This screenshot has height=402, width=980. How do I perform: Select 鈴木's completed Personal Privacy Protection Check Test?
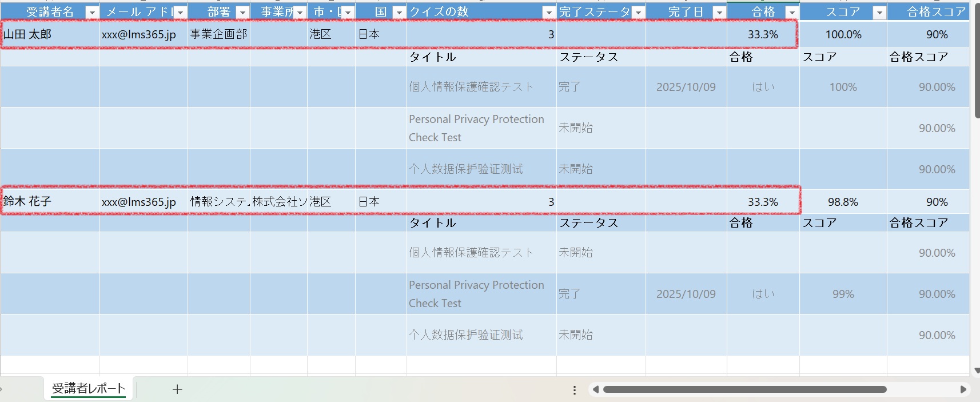click(481, 294)
